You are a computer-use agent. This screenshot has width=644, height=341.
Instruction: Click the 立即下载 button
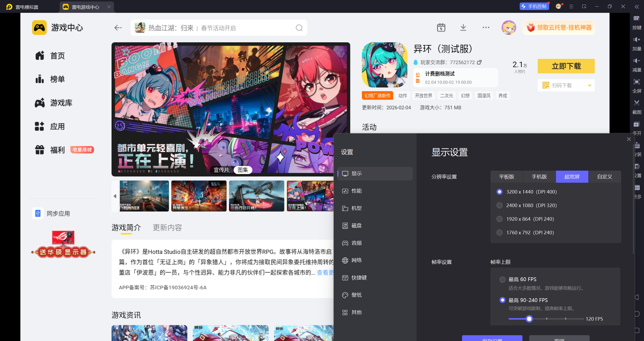point(566,66)
